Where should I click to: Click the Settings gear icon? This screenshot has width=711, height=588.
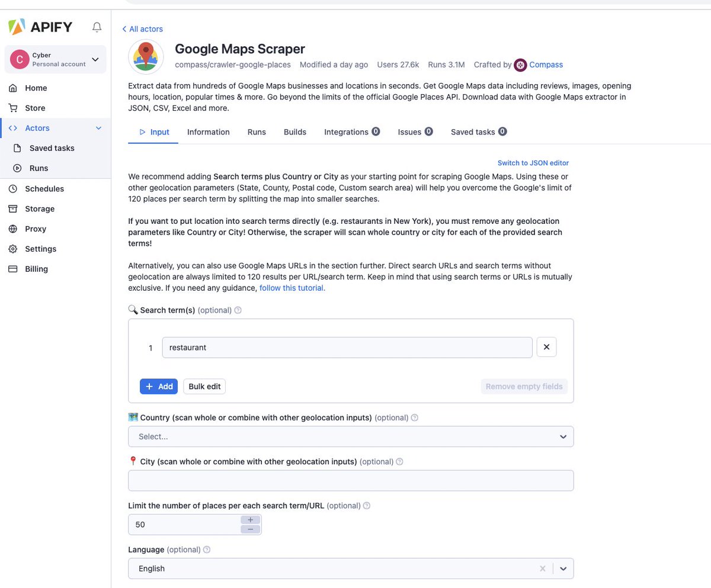click(x=13, y=249)
